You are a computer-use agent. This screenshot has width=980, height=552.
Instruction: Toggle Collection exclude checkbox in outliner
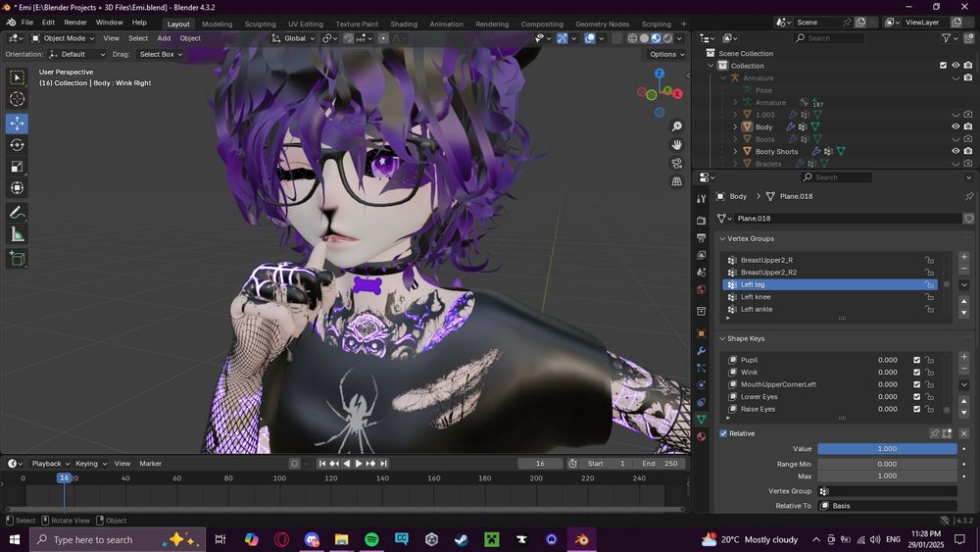tap(943, 66)
